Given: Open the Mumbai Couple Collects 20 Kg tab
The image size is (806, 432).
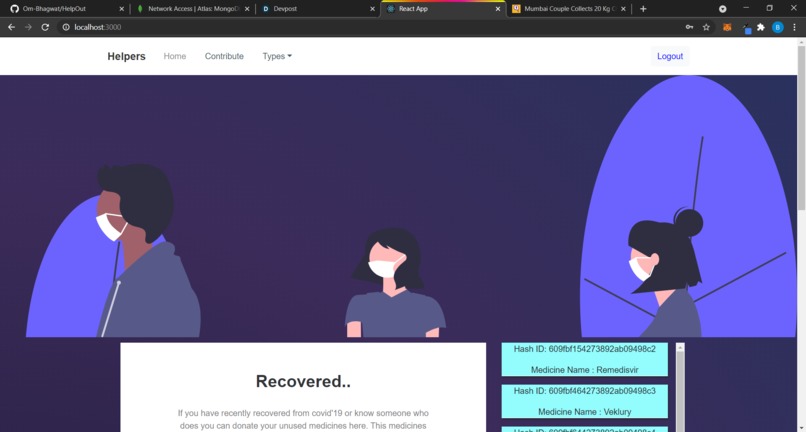Looking at the screenshot, I should (569, 9).
